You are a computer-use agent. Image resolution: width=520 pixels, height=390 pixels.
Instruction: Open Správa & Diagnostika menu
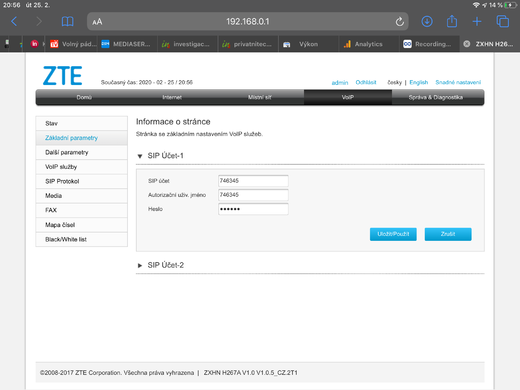coord(436,97)
